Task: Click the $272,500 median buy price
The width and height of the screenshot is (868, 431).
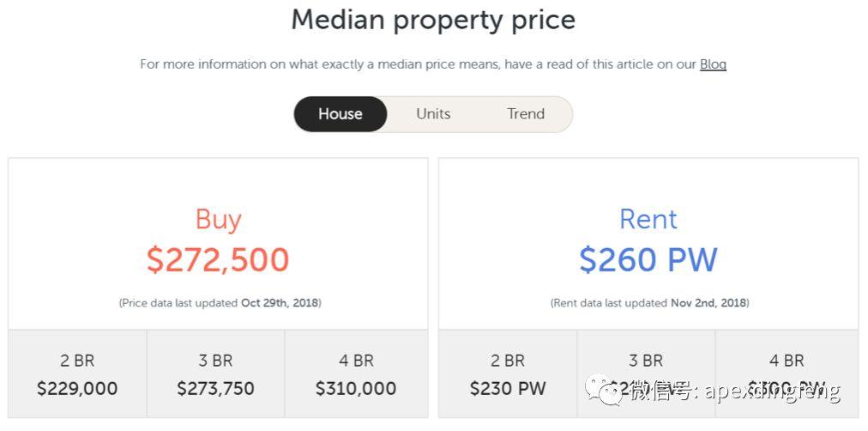Action: (218, 259)
